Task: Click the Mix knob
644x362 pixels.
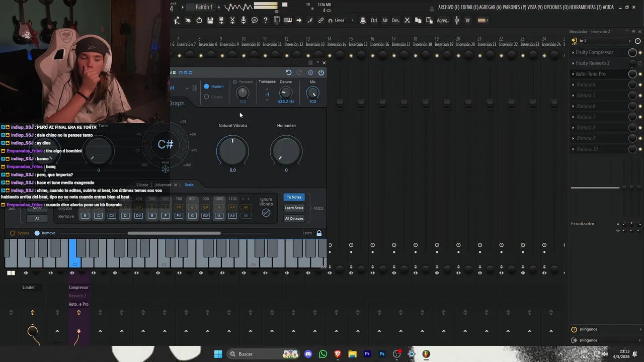Action: (x=312, y=93)
